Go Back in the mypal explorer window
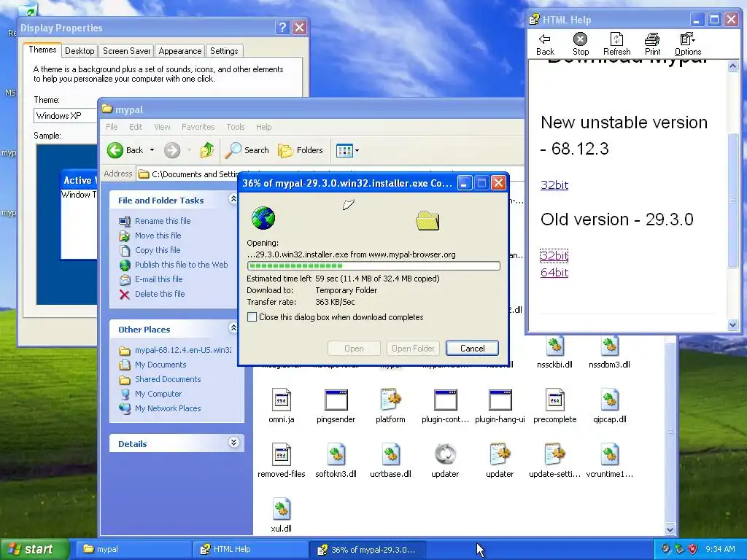 (125, 150)
